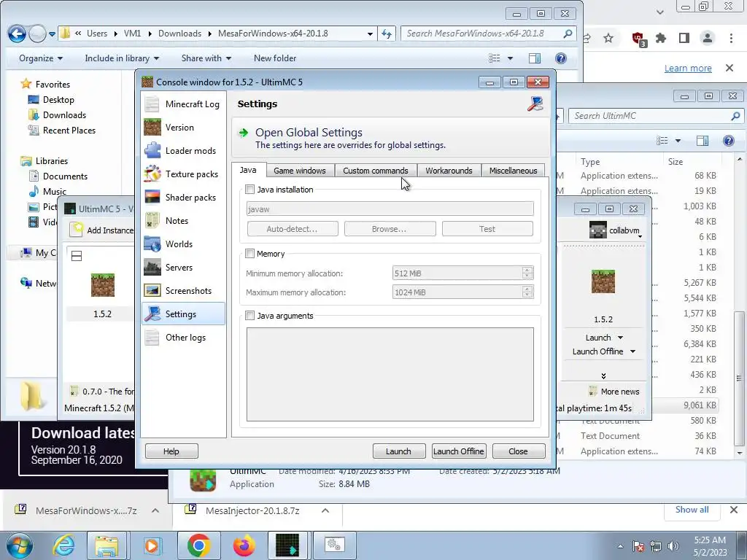Switch to the Java tab
The height and width of the screenshot is (560, 747).
pos(248,170)
